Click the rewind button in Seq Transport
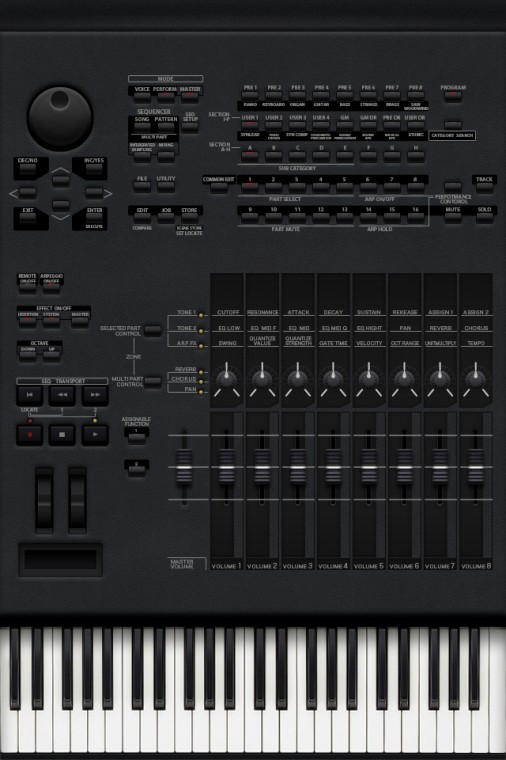Image resolution: width=506 pixels, height=760 pixels. (62, 395)
